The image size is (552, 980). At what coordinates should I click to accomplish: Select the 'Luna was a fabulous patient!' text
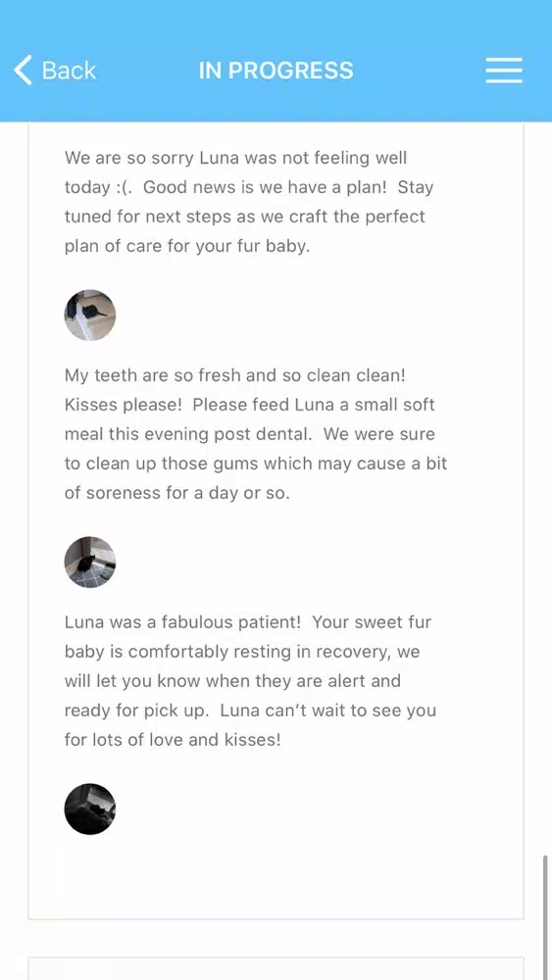pyautogui.click(x=183, y=622)
